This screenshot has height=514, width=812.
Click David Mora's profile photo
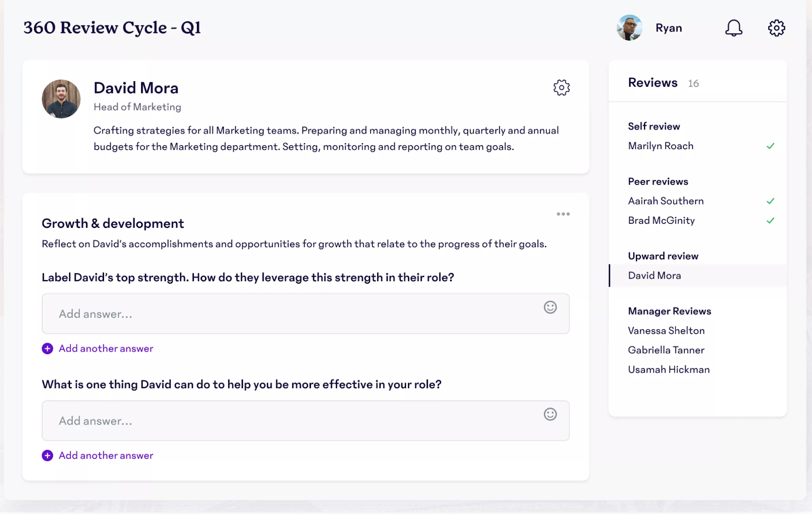[x=61, y=99]
